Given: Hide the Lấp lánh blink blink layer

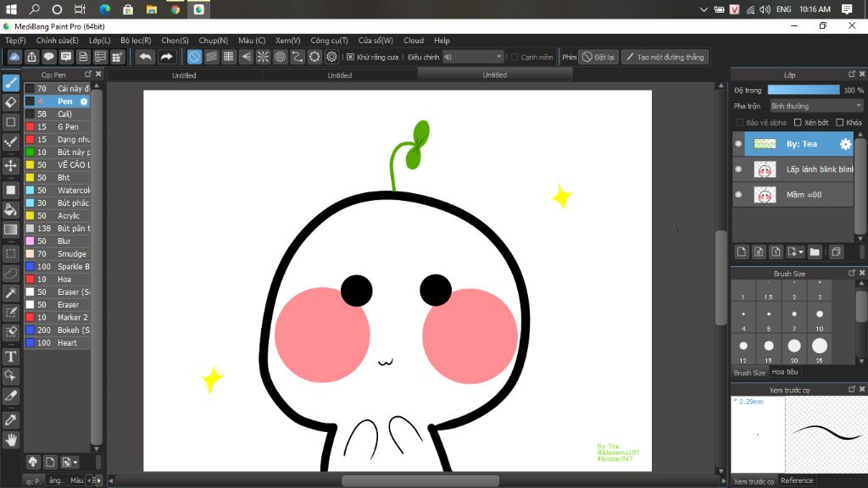Looking at the screenshot, I should pyautogui.click(x=738, y=169).
